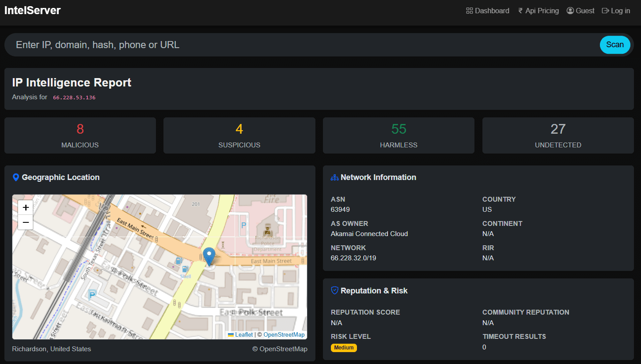Zoom out on the map with the minus control
641x364 pixels.
[x=26, y=222]
